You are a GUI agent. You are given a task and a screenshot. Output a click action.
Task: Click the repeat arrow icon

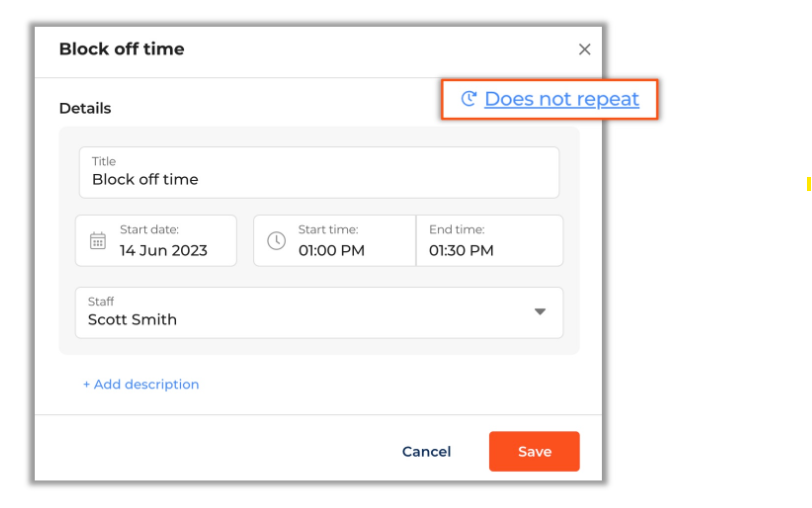(468, 98)
